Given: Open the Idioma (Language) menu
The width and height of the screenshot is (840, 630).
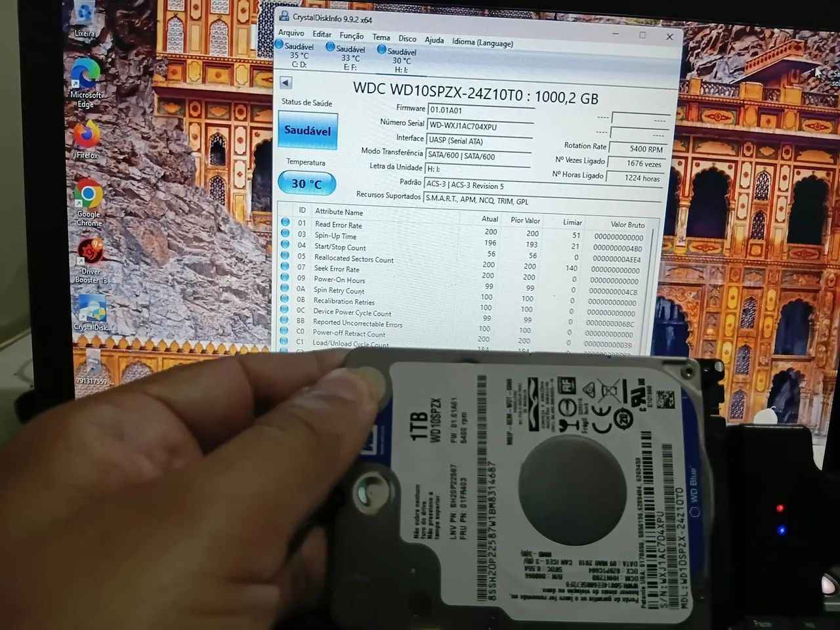Looking at the screenshot, I should (x=482, y=43).
